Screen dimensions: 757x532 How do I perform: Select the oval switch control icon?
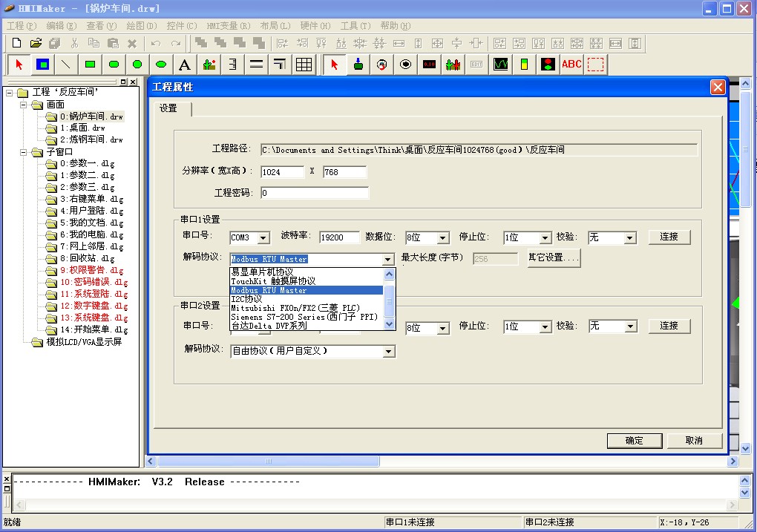click(405, 65)
